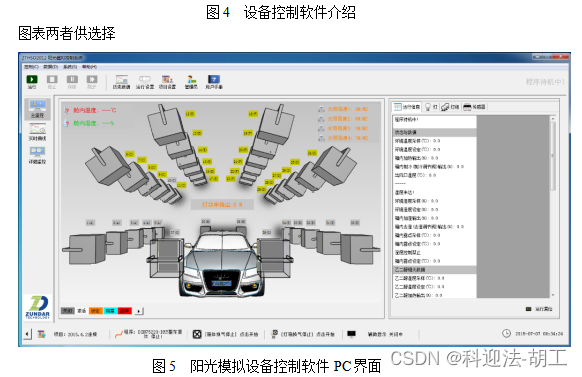Open the 控制(C) menu

tap(32, 67)
